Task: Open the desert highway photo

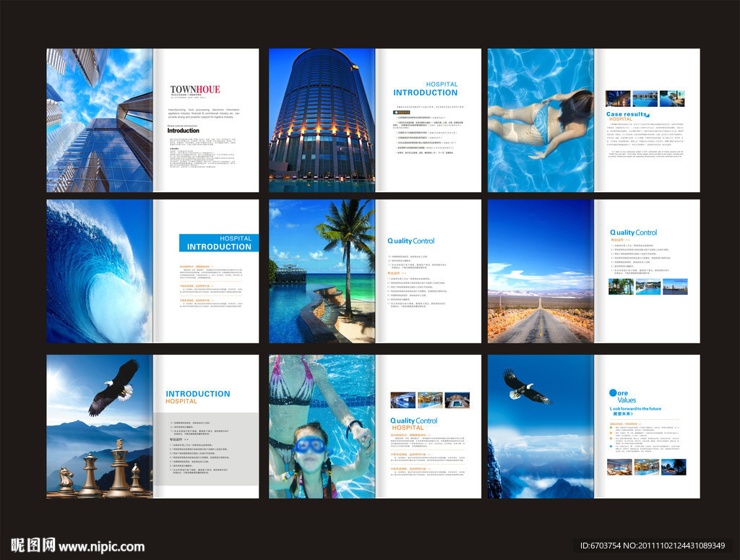Action: [x=541, y=271]
